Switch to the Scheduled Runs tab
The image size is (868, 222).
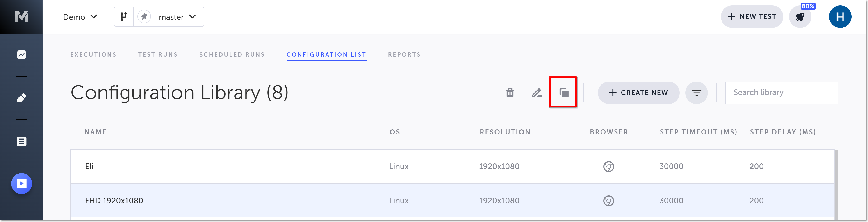click(232, 54)
